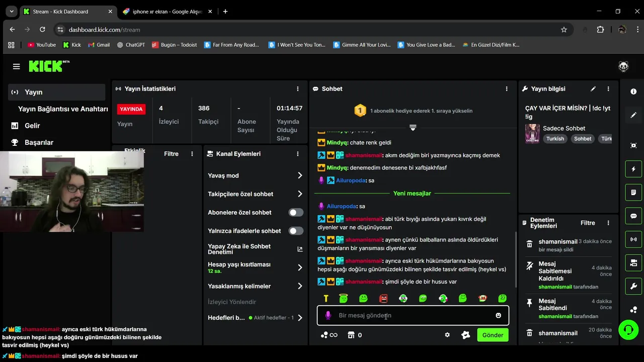Screen dimensions: 644x362
Task: Open the green headset support button
Action: pyautogui.click(x=628, y=330)
